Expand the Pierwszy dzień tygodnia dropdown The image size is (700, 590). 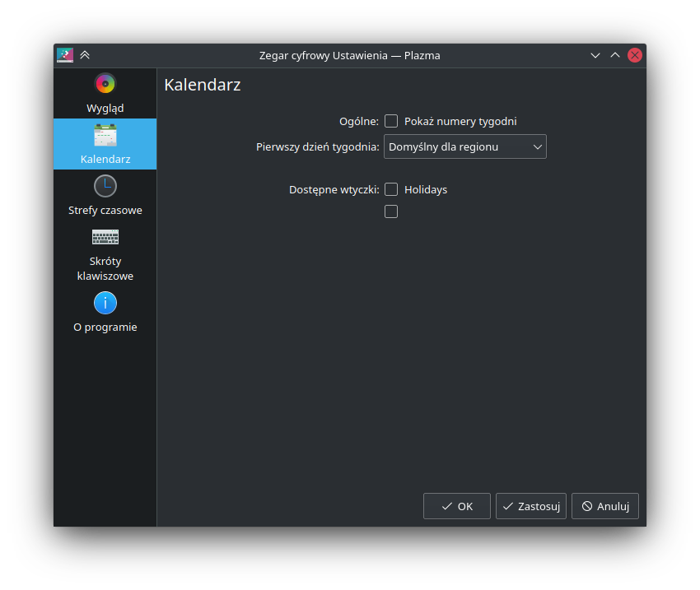[x=464, y=146]
